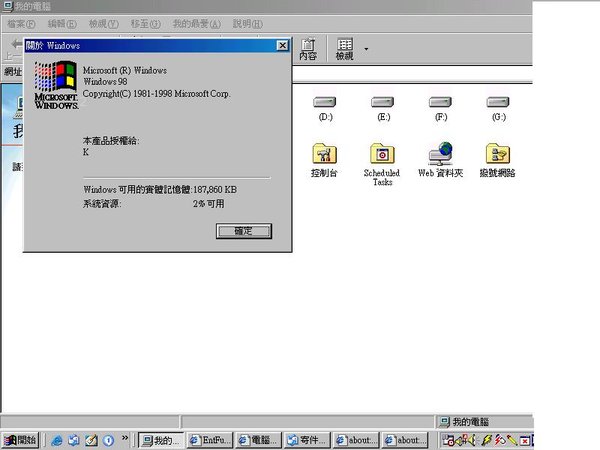Click the yellow lightning tray icon
This screenshot has height=450, width=600.
pos(486,440)
